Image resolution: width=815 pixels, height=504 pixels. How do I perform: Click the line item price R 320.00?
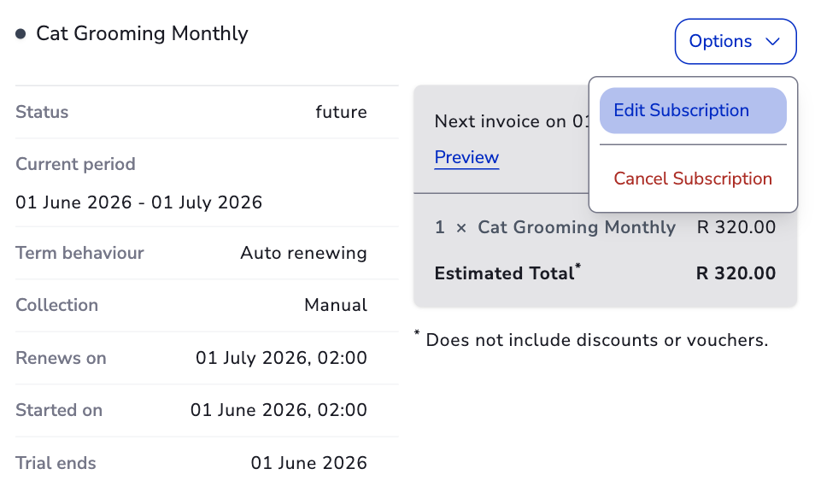coord(736,228)
